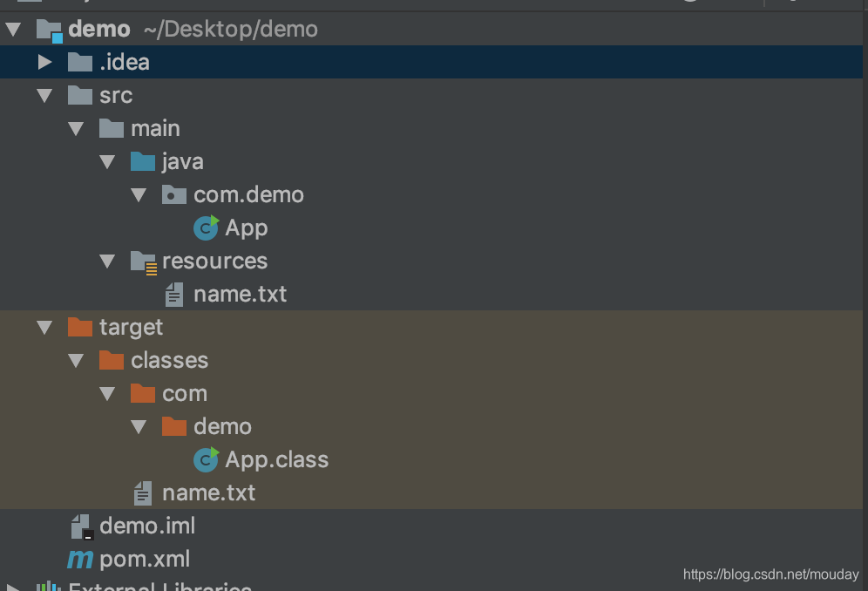Select the java folder name
The image size is (868, 591).
[183, 162]
